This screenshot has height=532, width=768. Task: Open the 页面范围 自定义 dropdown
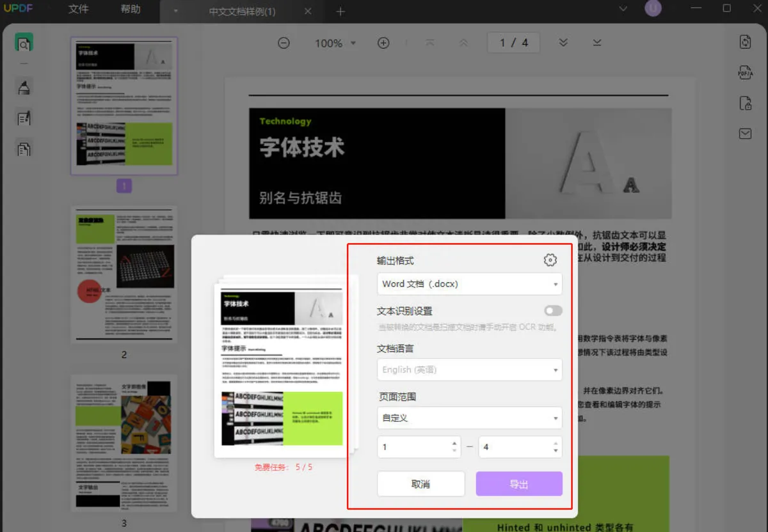click(469, 418)
